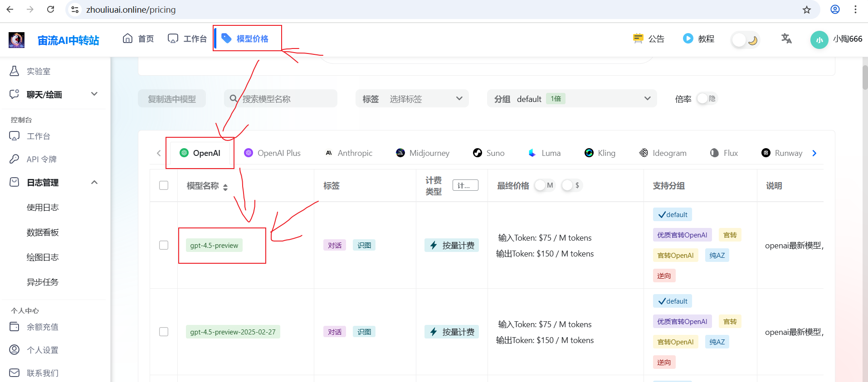This screenshot has height=382, width=868.
Task: Open the Chrome profile icon
Action: 835,10
